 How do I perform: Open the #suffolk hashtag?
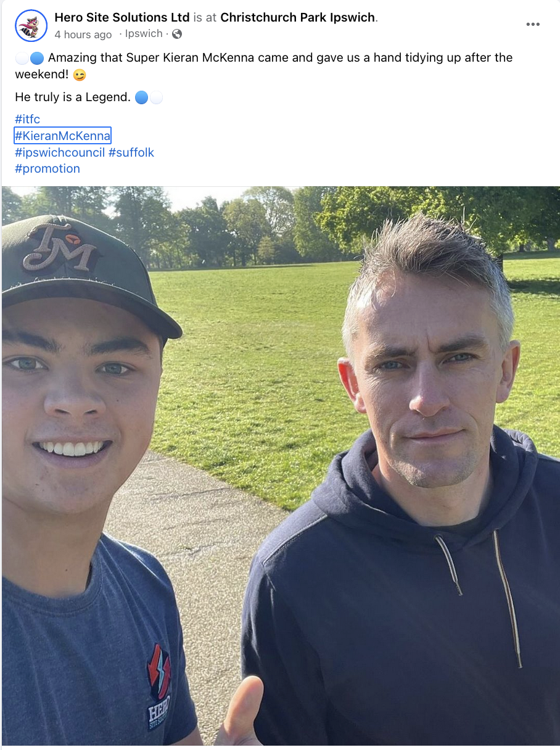coord(131,152)
